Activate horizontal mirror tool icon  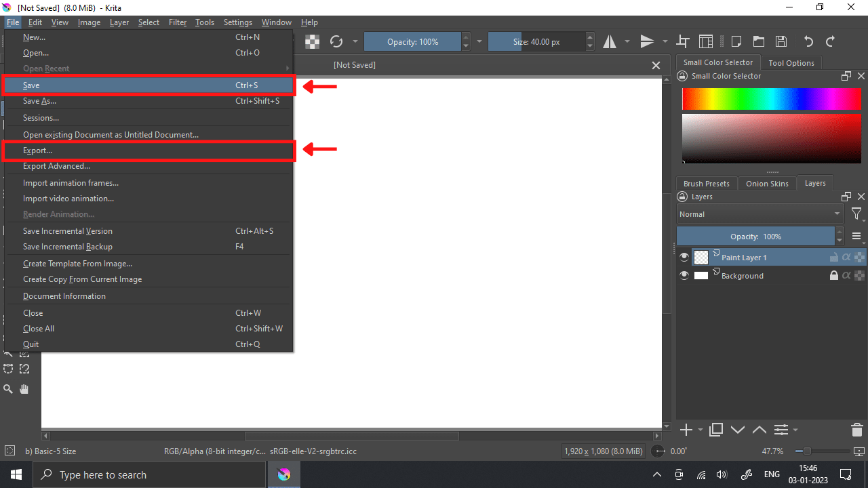[610, 41]
